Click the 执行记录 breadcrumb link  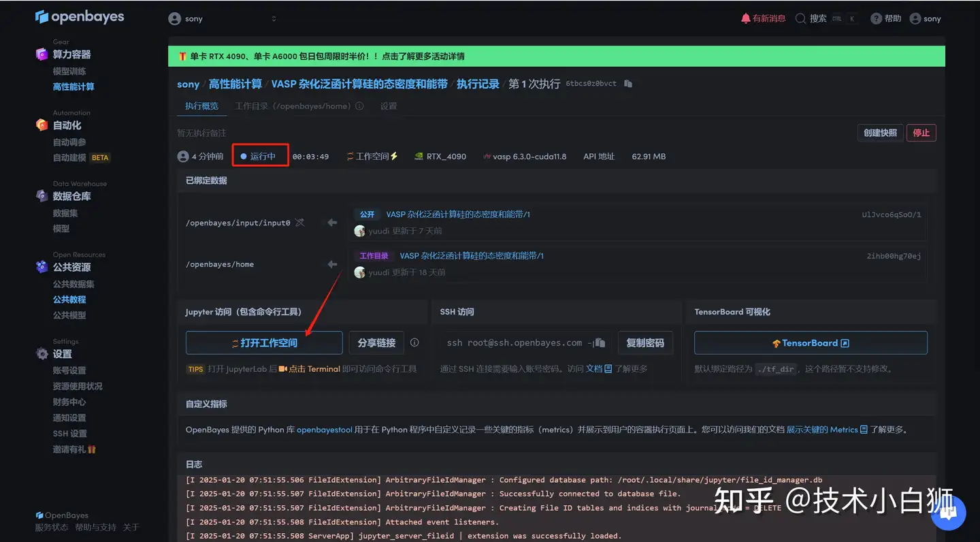pyautogui.click(x=478, y=84)
